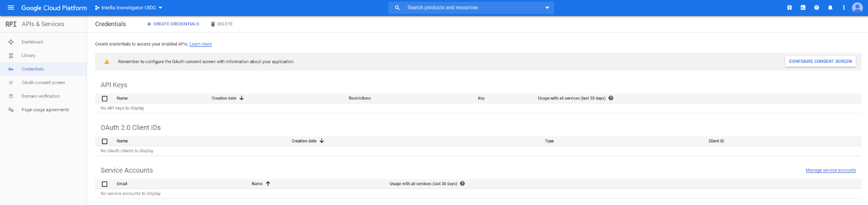The image size is (868, 205).
Task: Open the three-dot settings menu
Action: (x=844, y=8)
